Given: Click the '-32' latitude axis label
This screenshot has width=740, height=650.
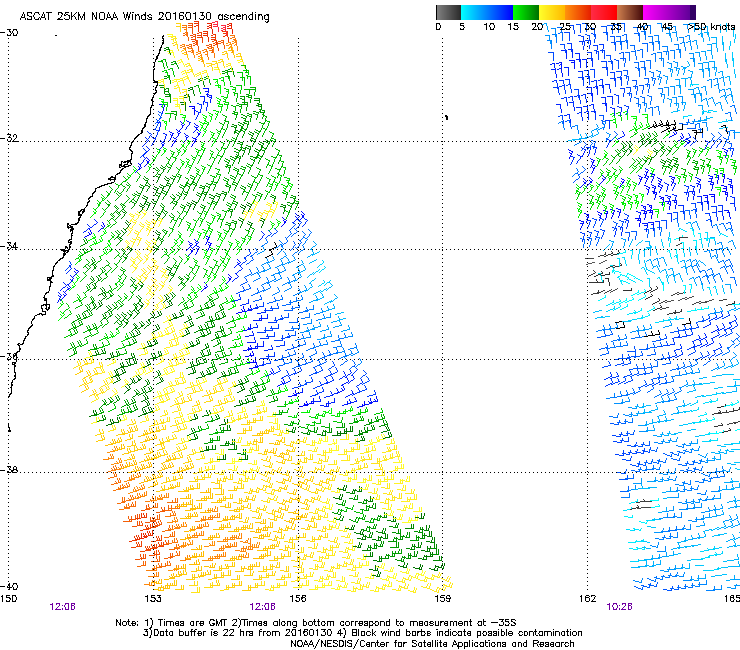Looking at the screenshot, I should click(9, 138).
